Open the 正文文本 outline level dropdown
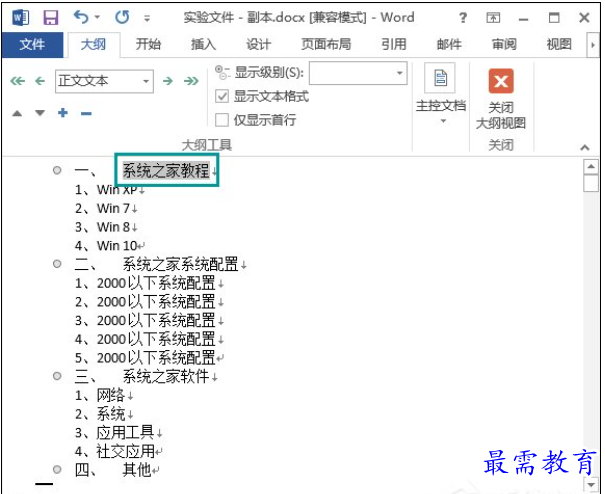 pos(104,81)
